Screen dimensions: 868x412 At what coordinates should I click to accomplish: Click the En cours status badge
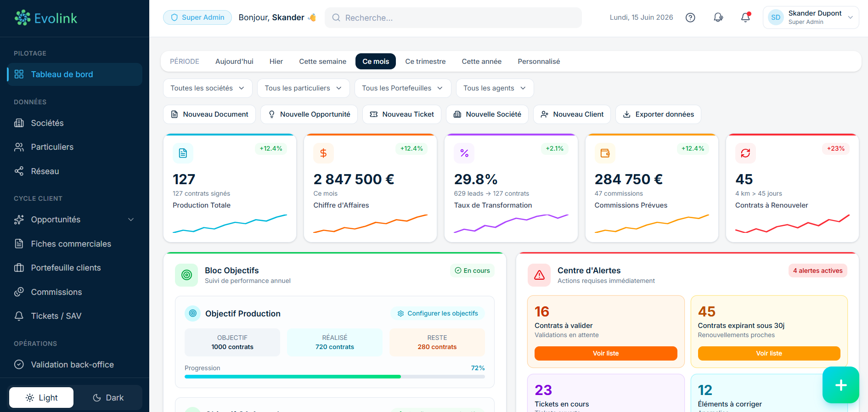472,271
